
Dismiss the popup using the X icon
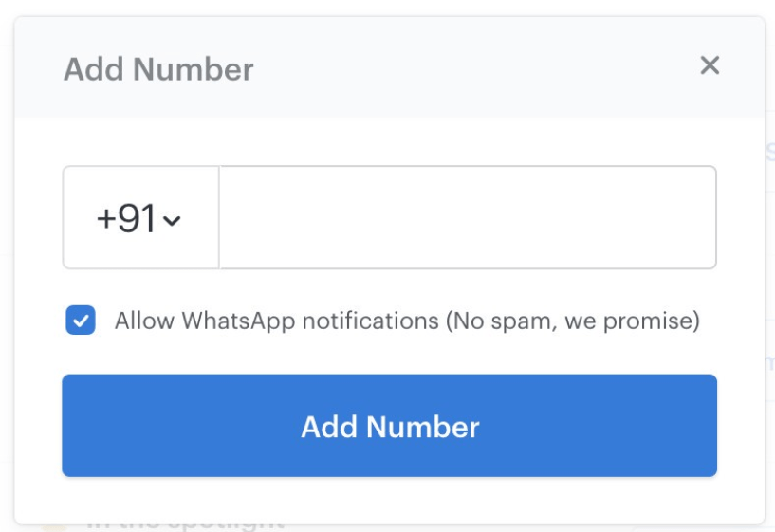coord(710,65)
